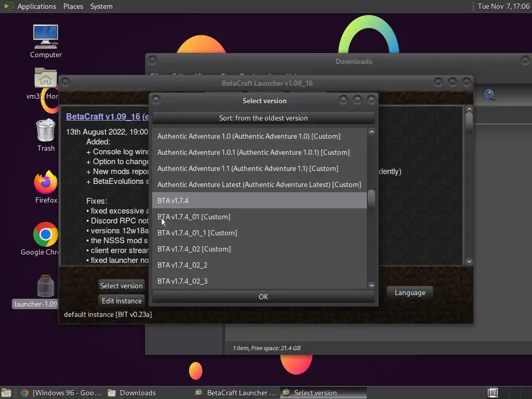Select Authentic Adventure 1.1 [Custom]
The image size is (532, 399).
259,168
